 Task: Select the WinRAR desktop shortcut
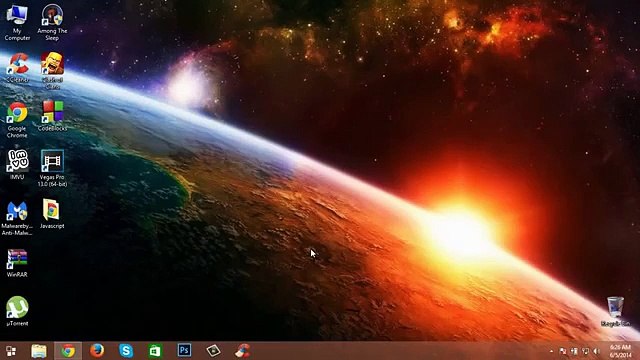tap(17, 263)
